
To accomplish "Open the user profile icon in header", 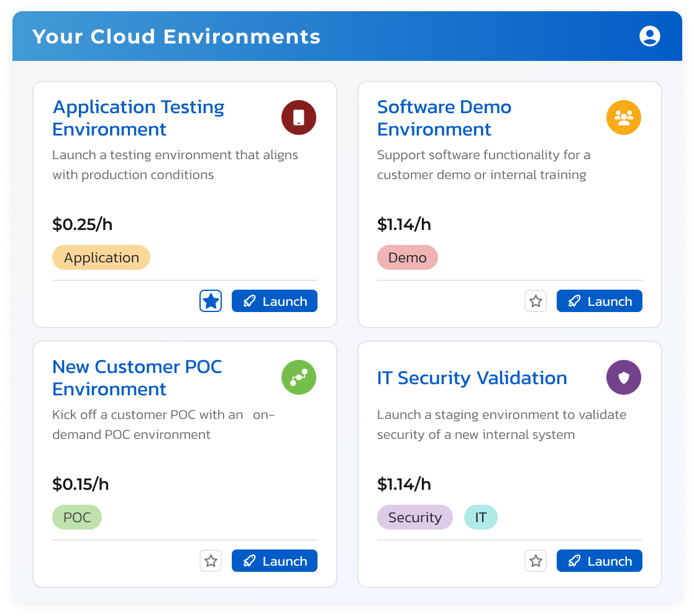I will 649,36.
